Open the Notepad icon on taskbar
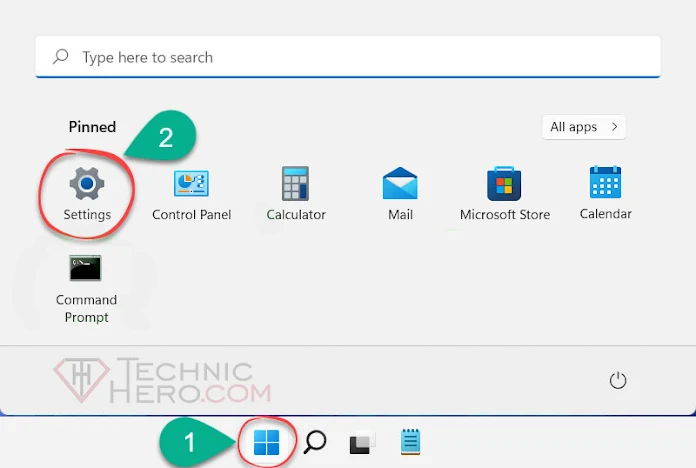Viewport: 696px width, 468px height. click(x=410, y=442)
